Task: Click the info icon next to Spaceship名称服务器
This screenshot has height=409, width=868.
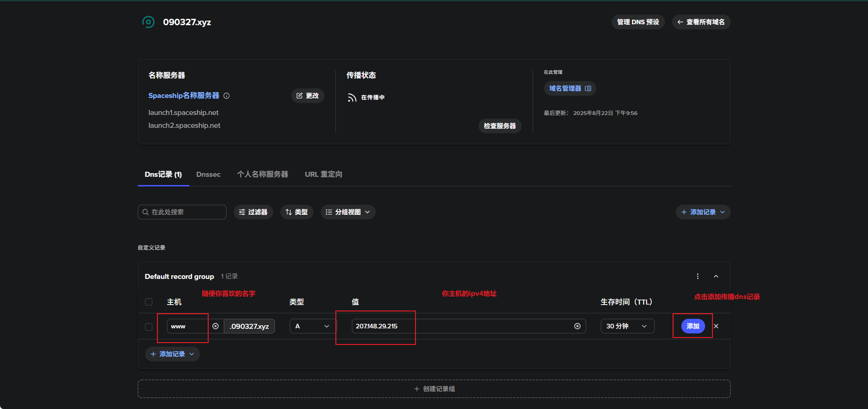Action: tap(226, 96)
